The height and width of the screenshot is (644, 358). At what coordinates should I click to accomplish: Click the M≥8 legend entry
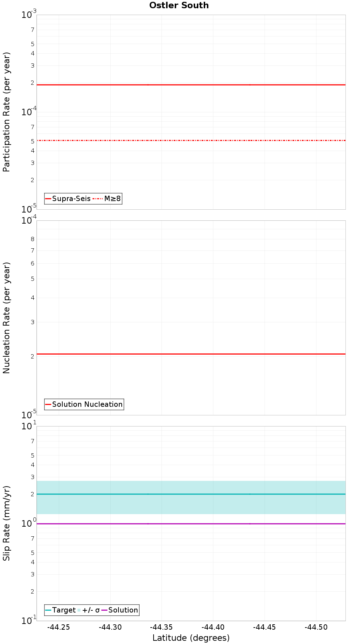pyautogui.click(x=107, y=199)
